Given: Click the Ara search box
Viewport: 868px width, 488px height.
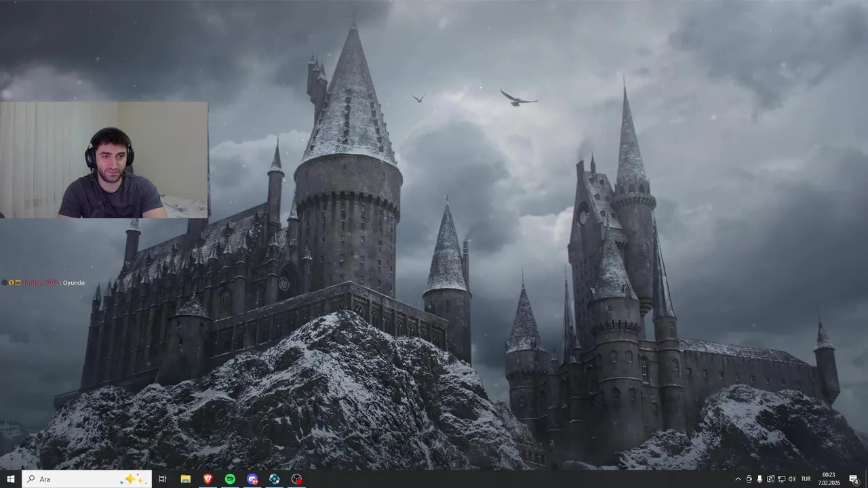Looking at the screenshot, I should coord(87,479).
